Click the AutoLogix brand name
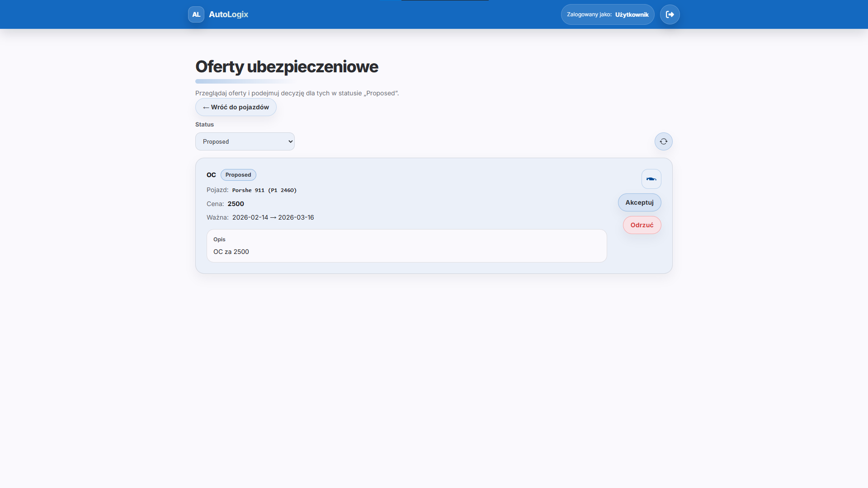Image resolution: width=868 pixels, height=488 pixels. (x=229, y=14)
